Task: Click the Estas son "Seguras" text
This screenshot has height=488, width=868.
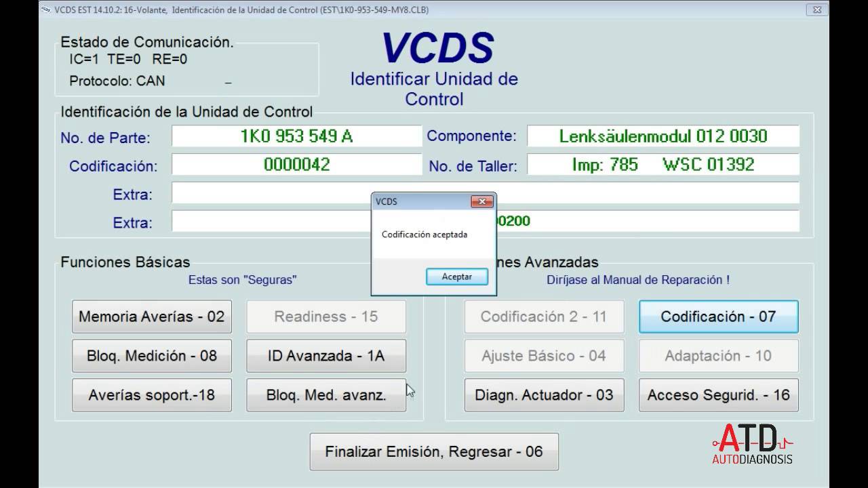Action: [x=243, y=279]
